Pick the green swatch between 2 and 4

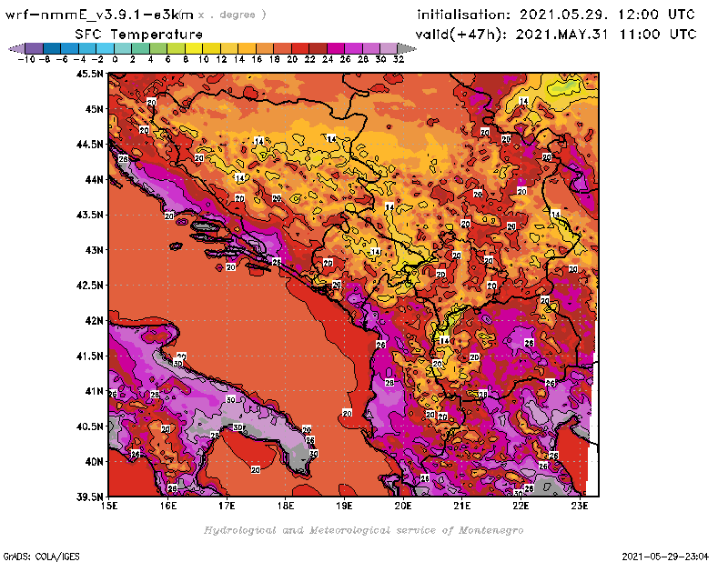(141, 48)
